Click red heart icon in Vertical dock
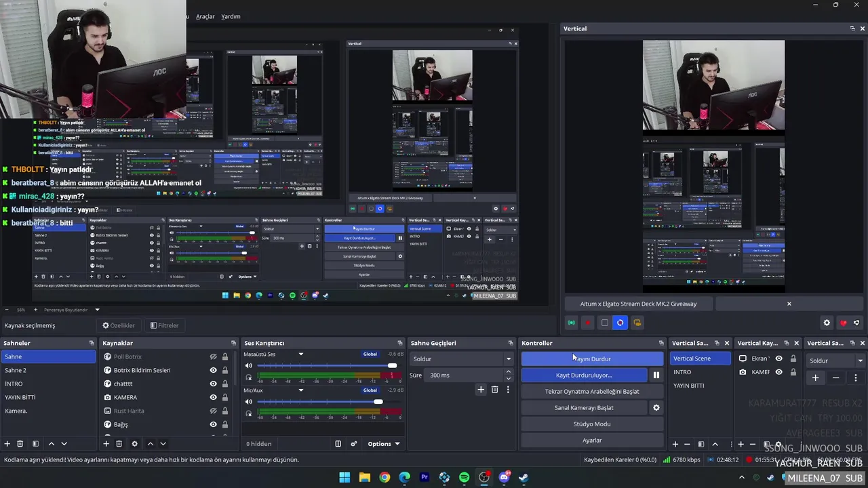This screenshot has height=488, width=868. 843,323
